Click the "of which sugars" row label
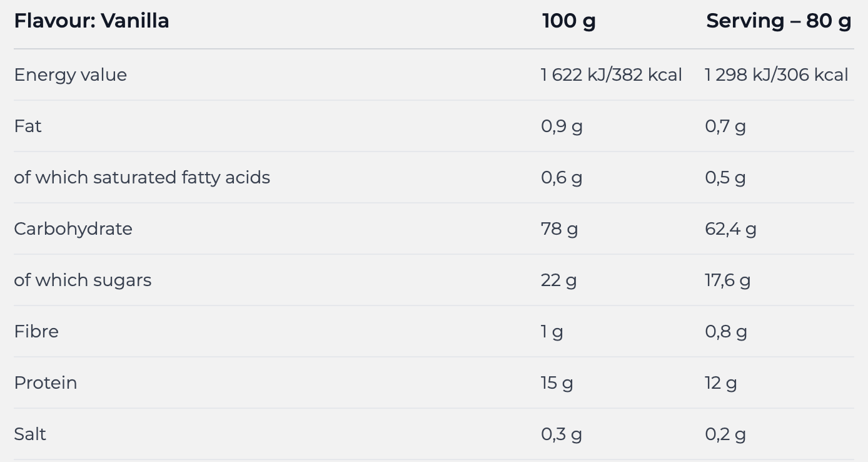The width and height of the screenshot is (868, 462). coord(83,280)
